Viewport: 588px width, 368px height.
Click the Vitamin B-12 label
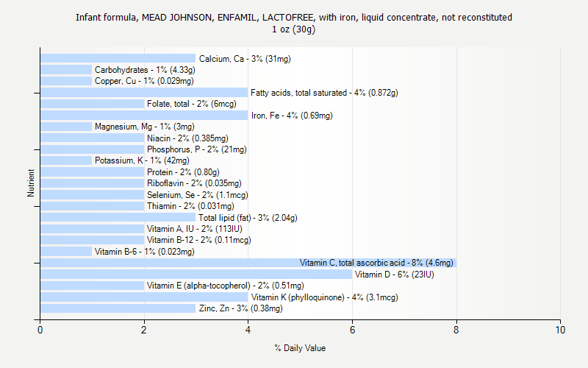[198, 240]
